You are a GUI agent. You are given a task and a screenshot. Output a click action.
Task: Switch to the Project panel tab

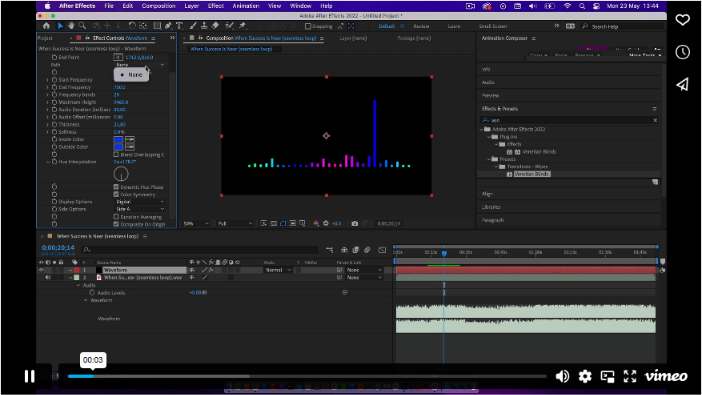coord(45,39)
